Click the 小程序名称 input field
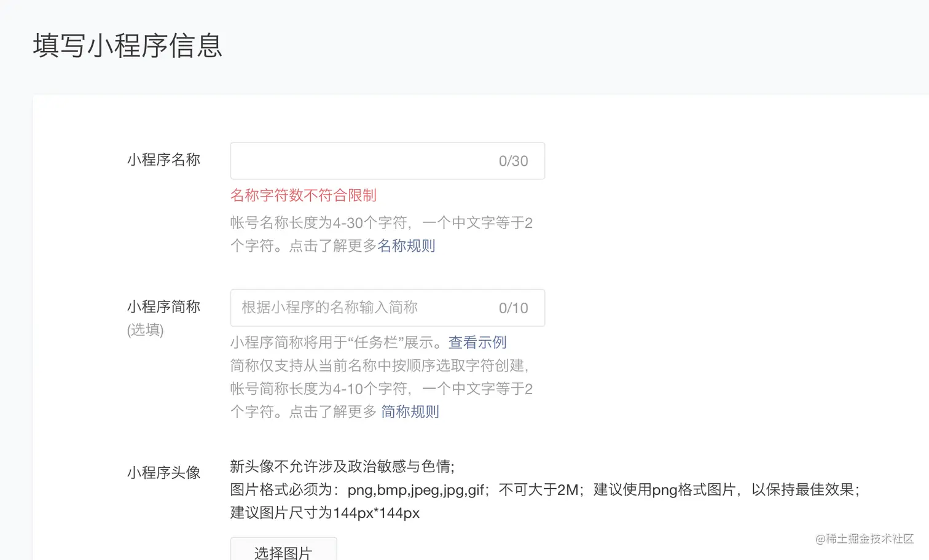Screen dimensions: 929x560 point(363,161)
